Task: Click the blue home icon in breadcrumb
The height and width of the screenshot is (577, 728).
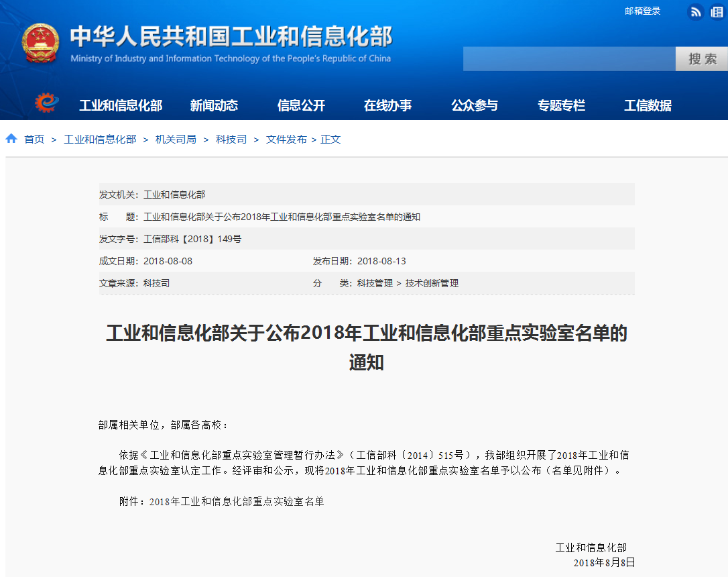Action: [x=11, y=138]
